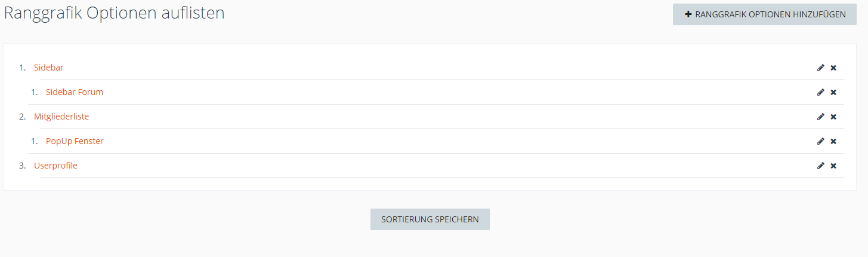Edit the Mitgliederliste entry
The width and height of the screenshot is (868, 257).
820,117
